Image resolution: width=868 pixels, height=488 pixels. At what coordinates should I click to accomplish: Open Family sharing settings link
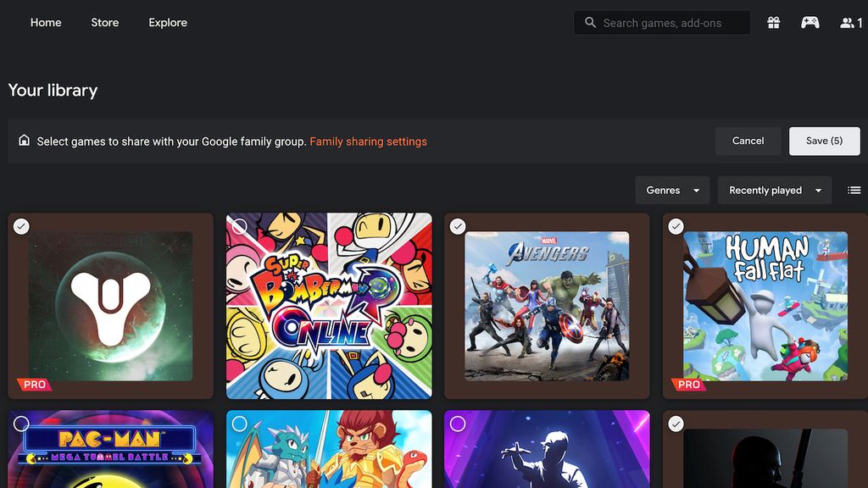click(x=368, y=141)
